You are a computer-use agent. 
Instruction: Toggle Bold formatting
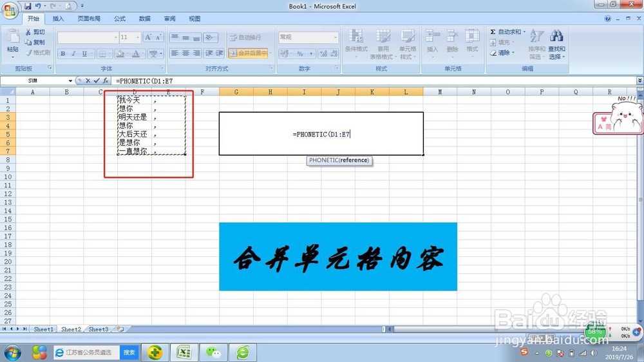[x=63, y=53]
